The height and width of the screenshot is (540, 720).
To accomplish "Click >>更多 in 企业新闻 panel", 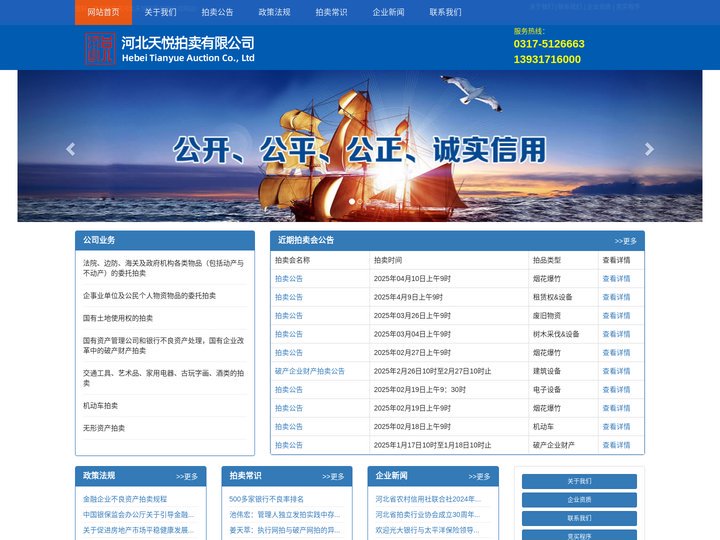I will click(x=479, y=477).
